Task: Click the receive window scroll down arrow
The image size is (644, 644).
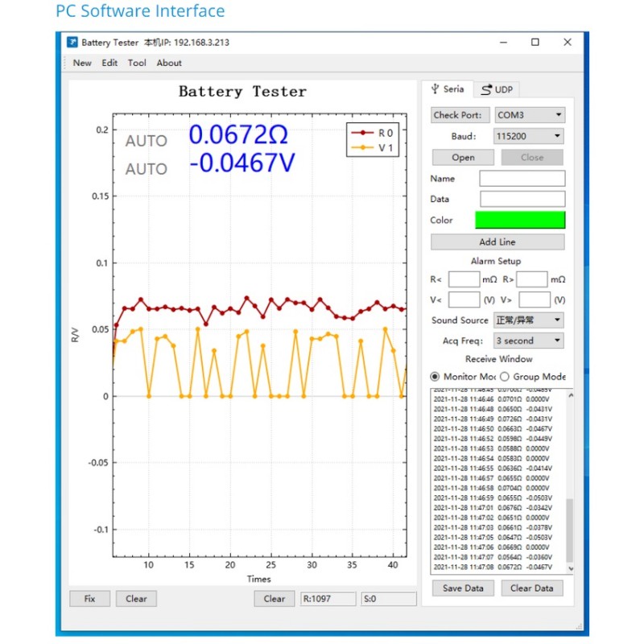Action: (570, 569)
